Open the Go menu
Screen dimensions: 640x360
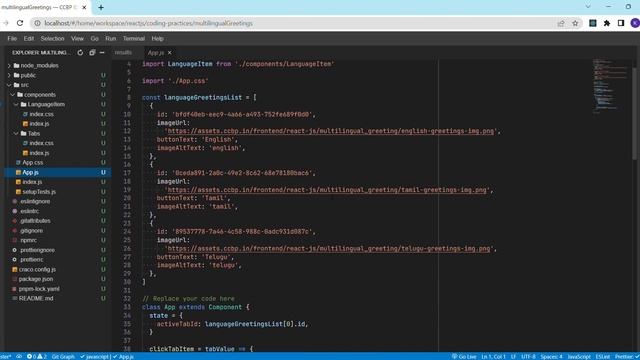point(95,38)
